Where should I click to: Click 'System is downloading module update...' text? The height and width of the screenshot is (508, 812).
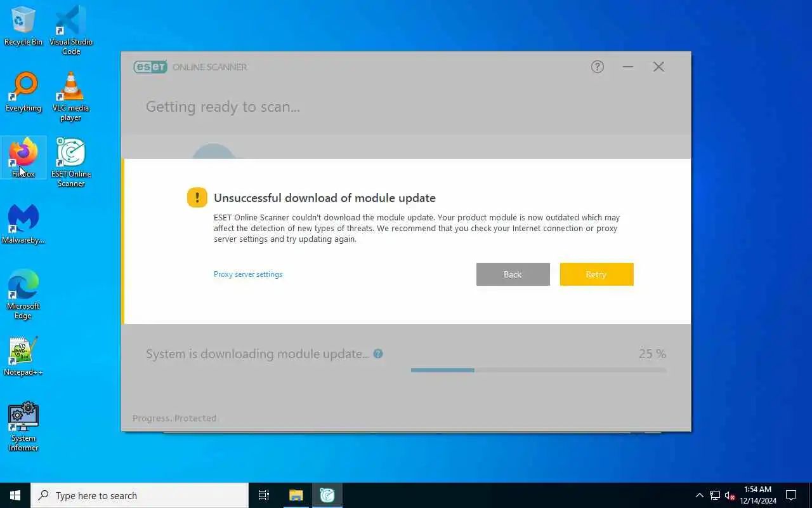click(x=258, y=354)
